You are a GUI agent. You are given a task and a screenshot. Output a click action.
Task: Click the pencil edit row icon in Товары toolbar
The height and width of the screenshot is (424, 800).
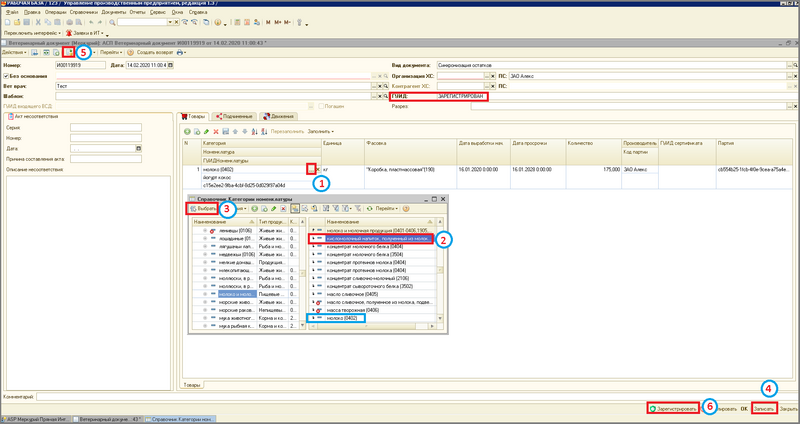coord(206,131)
